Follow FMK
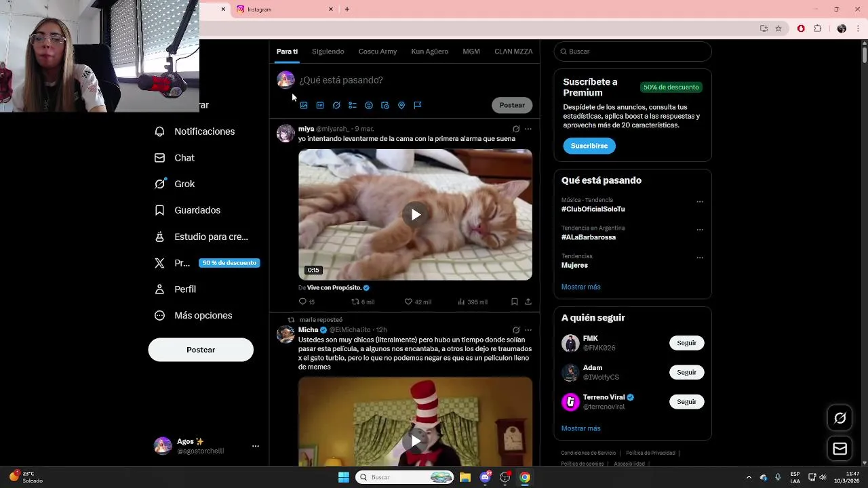This screenshot has height=488, width=868. (687, 343)
